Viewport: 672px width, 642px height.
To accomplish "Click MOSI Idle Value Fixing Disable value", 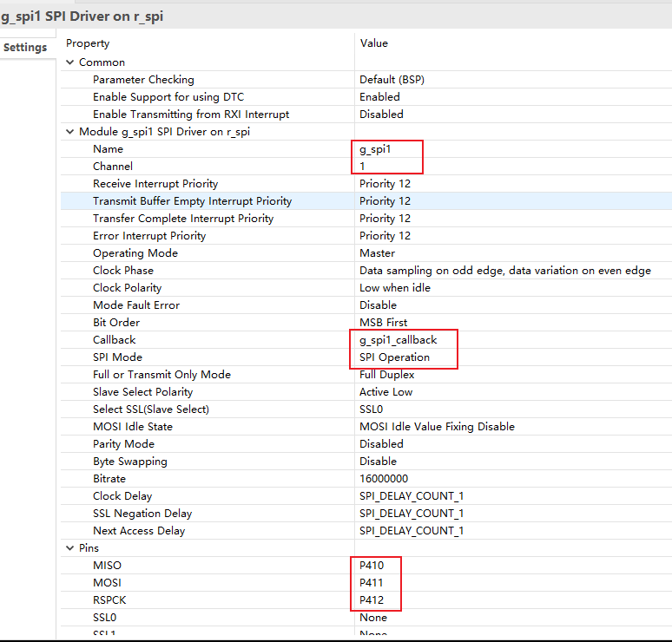I will (437, 427).
